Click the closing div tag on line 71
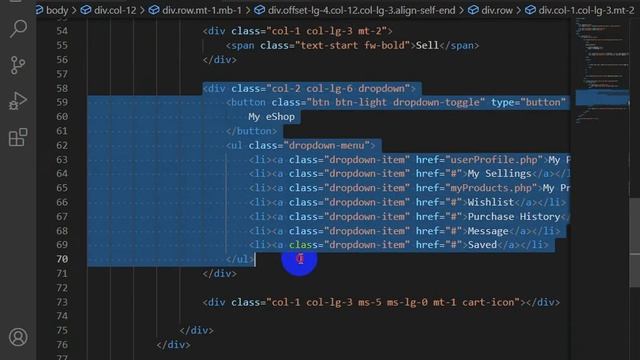 point(220,273)
